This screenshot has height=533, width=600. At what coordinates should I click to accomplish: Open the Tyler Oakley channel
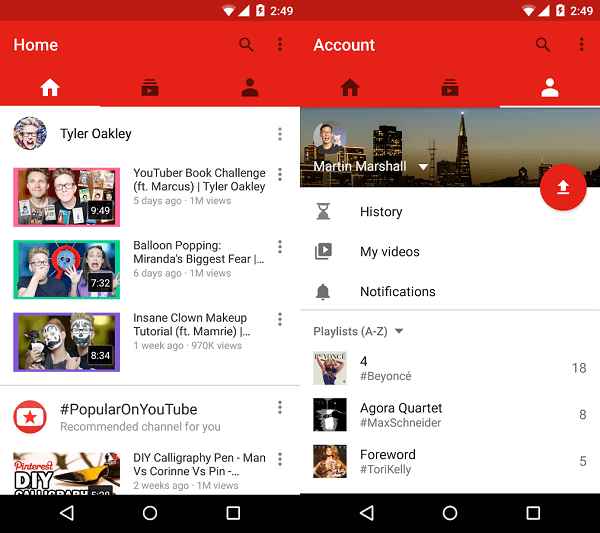coord(95,134)
